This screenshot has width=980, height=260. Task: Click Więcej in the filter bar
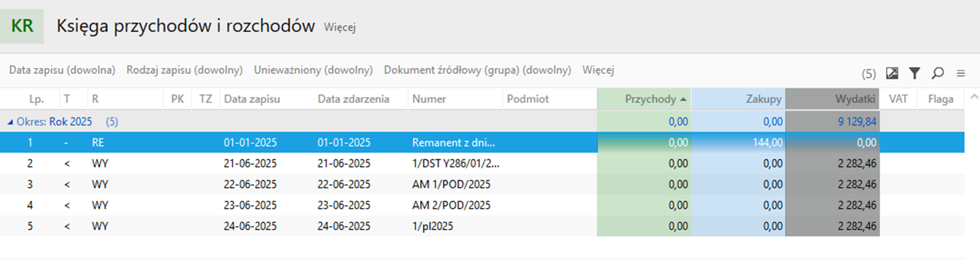(598, 70)
